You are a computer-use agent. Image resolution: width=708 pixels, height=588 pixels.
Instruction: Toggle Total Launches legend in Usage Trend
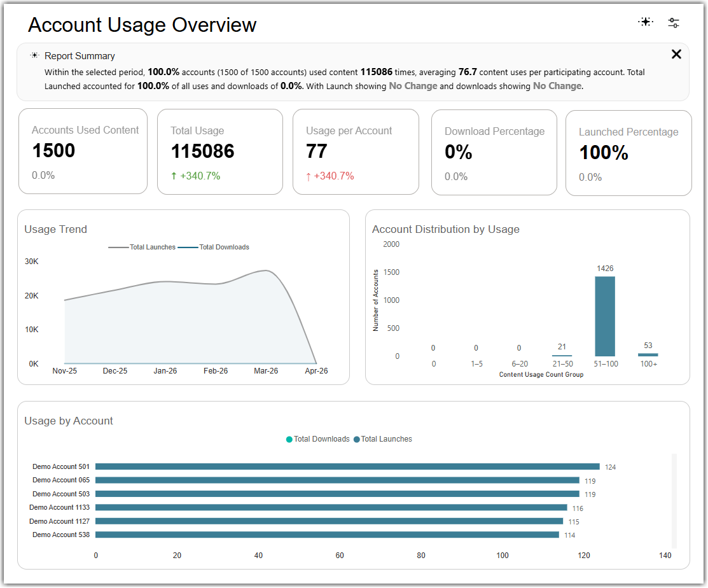(142, 247)
